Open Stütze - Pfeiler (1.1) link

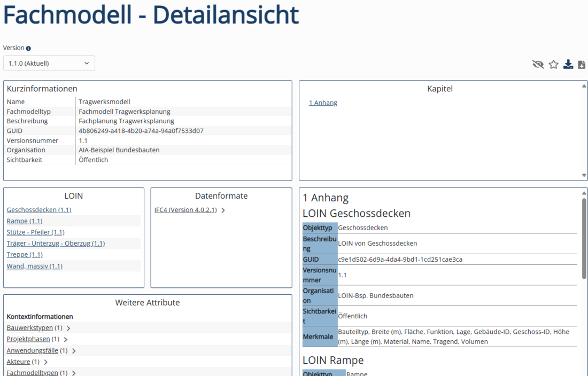[x=36, y=232]
